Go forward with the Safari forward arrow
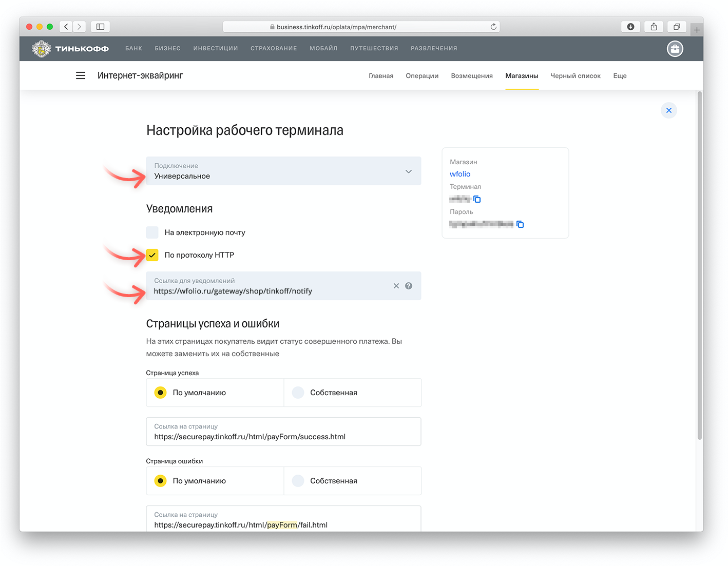The height and width of the screenshot is (566, 728). click(x=79, y=27)
